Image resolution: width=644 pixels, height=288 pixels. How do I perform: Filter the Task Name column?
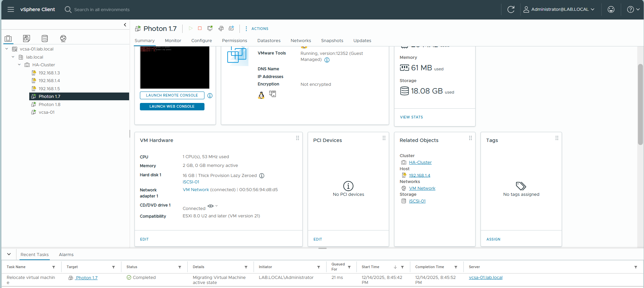(x=53, y=267)
